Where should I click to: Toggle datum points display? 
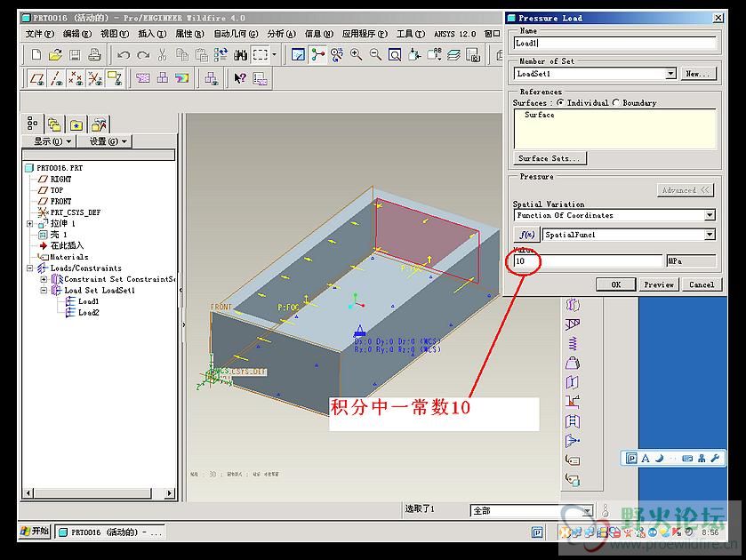pos(76,78)
